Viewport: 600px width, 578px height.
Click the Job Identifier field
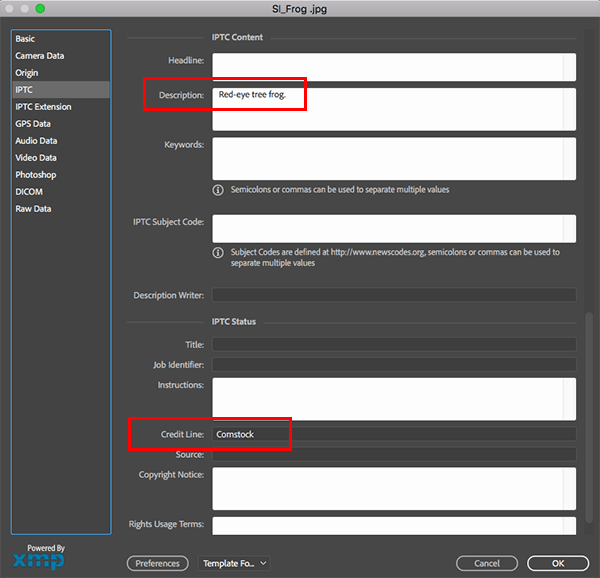click(394, 365)
